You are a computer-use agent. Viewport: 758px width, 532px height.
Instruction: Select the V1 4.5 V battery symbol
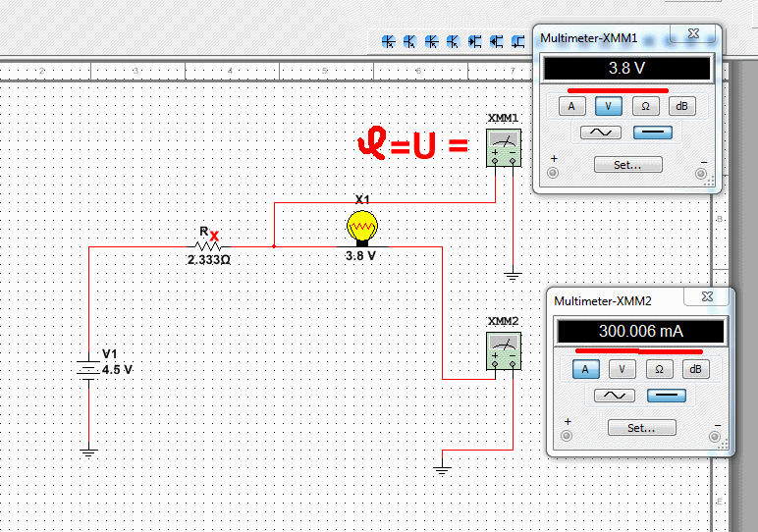[x=89, y=369]
